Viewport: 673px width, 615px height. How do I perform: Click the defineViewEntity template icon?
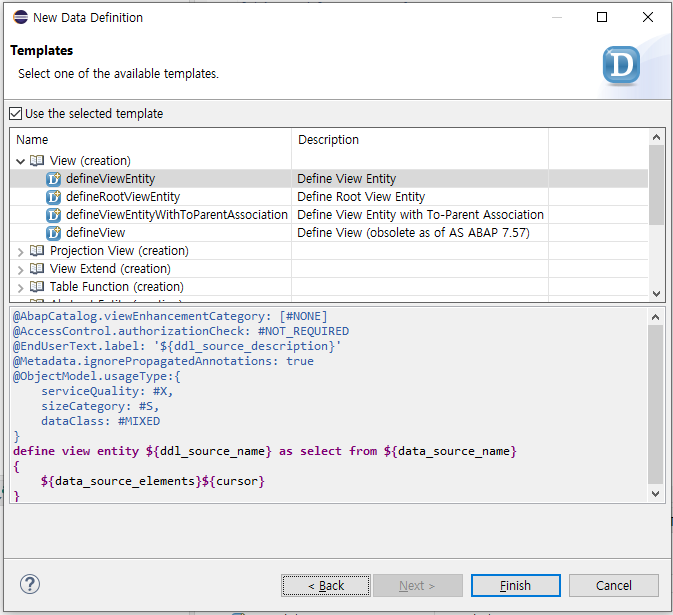[54, 179]
